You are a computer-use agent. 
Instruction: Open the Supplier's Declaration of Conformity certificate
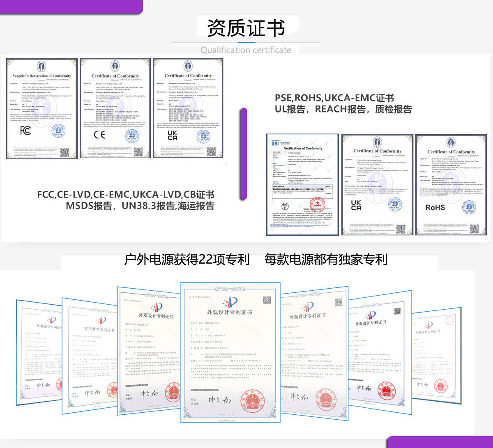click(41, 108)
